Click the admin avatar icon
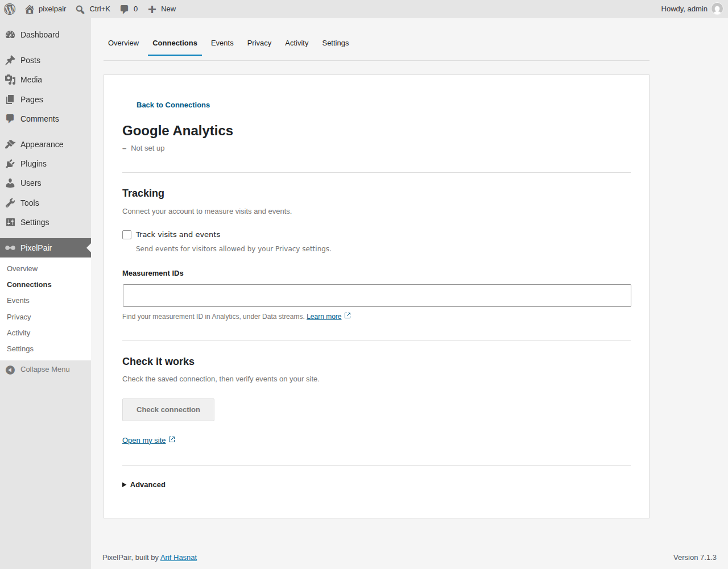 point(717,9)
